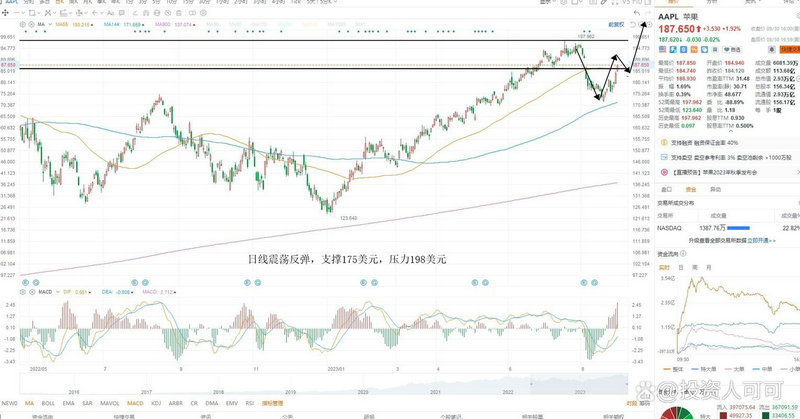Switch to the KDJ indicator tab
This screenshot has height=419, width=800.
[x=157, y=404]
